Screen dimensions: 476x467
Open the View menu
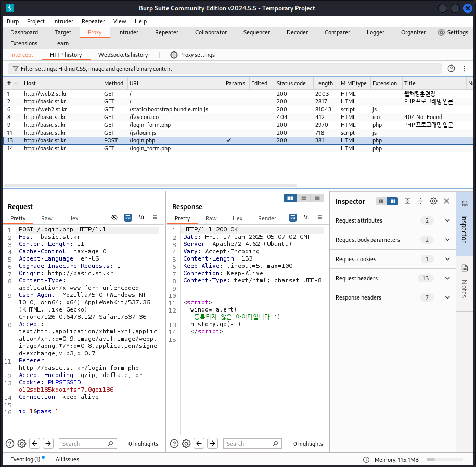pos(120,21)
